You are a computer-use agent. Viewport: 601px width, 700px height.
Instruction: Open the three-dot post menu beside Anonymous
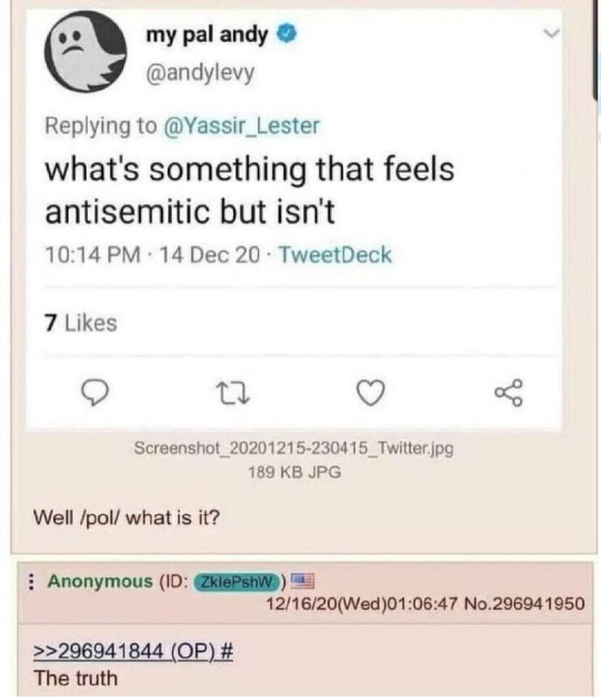[x=30, y=582]
